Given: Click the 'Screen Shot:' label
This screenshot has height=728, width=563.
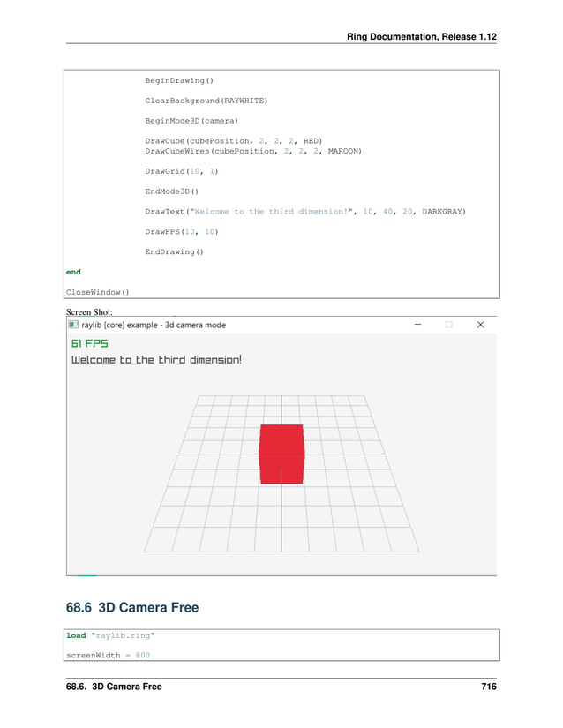Looking at the screenshot, I should (x=89, y=312).
